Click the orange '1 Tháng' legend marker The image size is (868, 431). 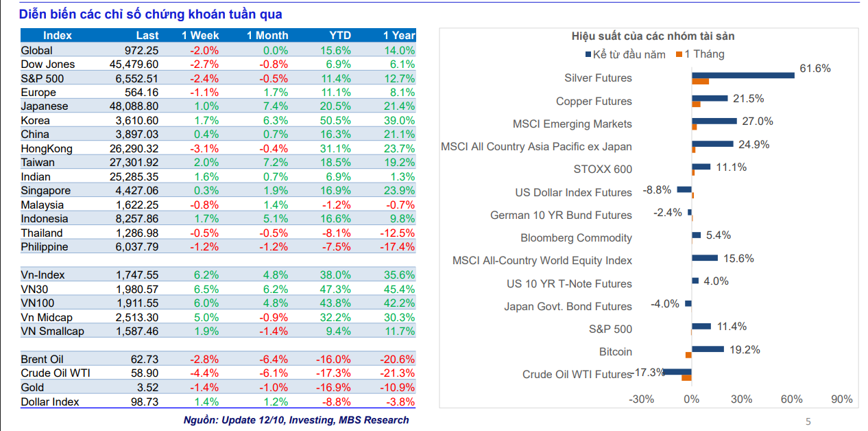pos(679,54)
